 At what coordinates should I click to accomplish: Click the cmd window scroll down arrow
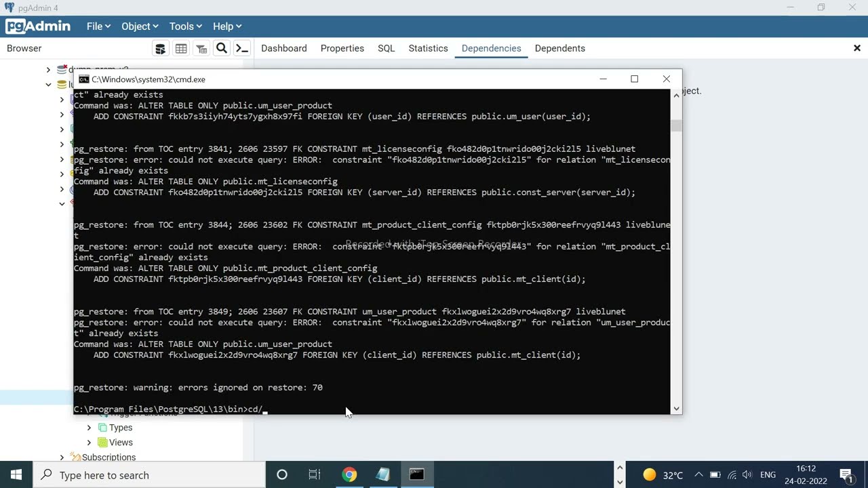[676, 408]
